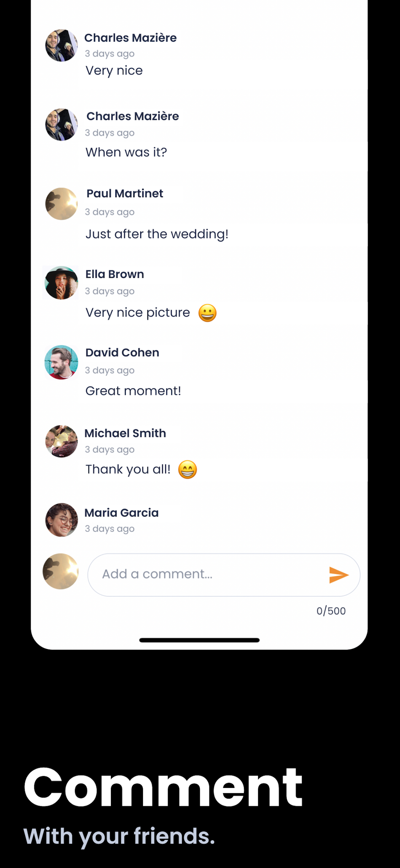This screenshot has width=400, height=868.
Task: Tap Michael Smith's profile picture
Action: click(x=62, y=441)
